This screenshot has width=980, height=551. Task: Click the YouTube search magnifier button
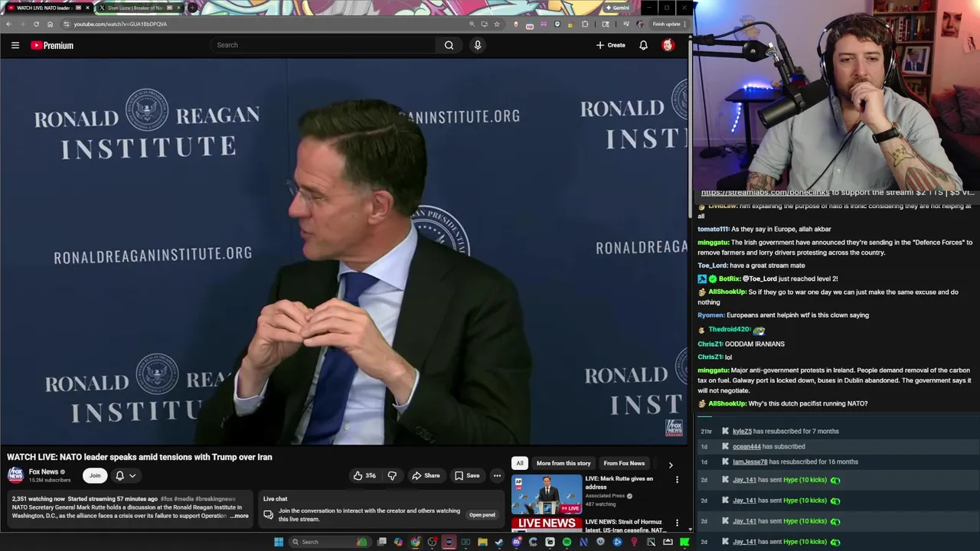click(x=449, y=45)
